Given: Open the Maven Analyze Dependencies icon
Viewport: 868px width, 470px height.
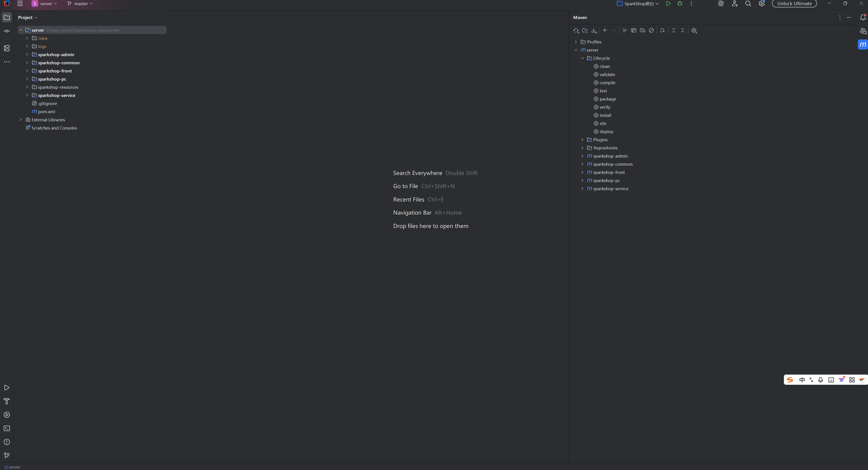Looking at the screenshot, I should (662, 30).
